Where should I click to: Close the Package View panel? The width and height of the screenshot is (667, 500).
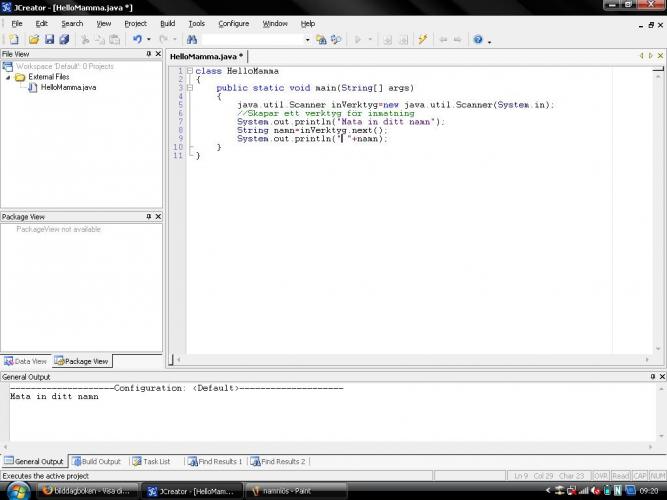pyautogui.click(x=158, y=217)
